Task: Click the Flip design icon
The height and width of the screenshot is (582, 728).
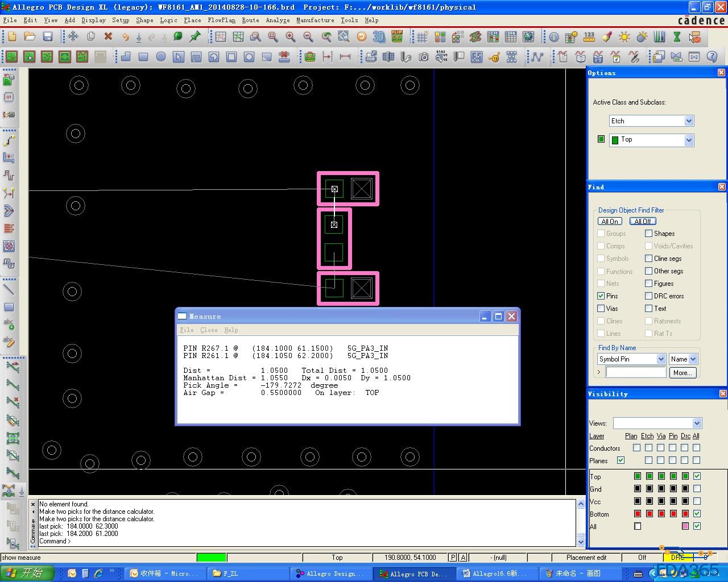Action: [x=397, y=37]
